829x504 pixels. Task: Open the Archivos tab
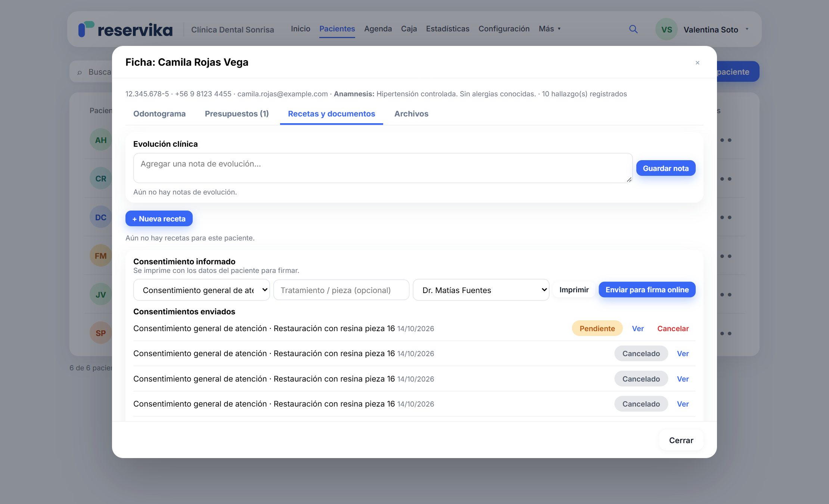411,114
